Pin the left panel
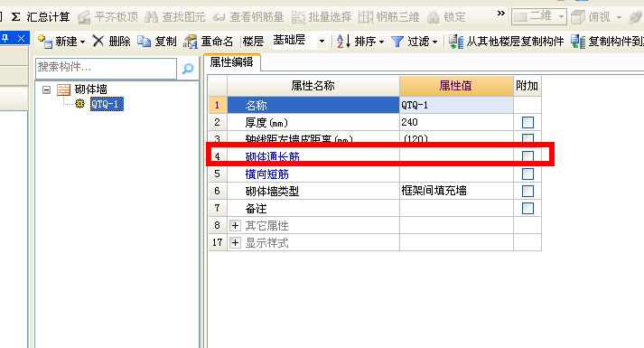The image size is (644, 348). 5,38
